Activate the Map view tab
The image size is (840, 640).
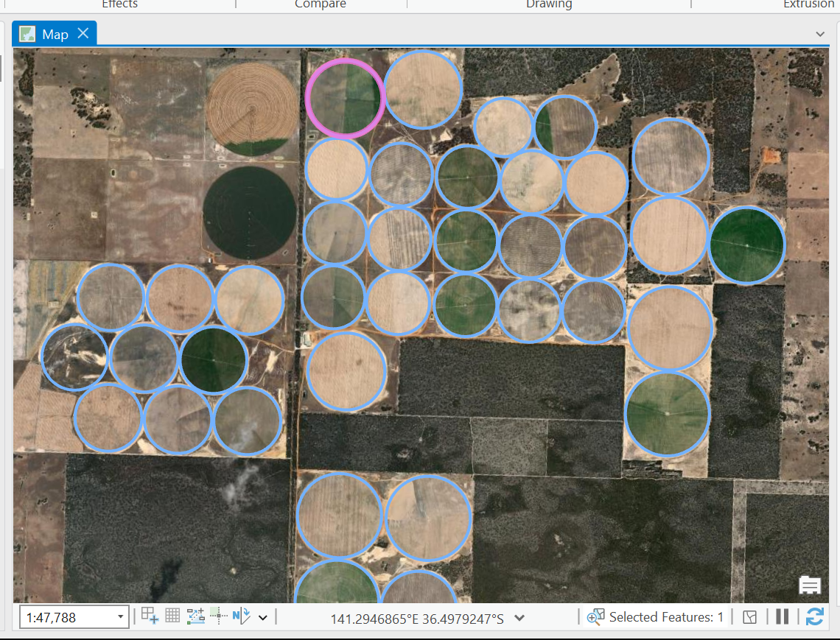tap(55, 33)
